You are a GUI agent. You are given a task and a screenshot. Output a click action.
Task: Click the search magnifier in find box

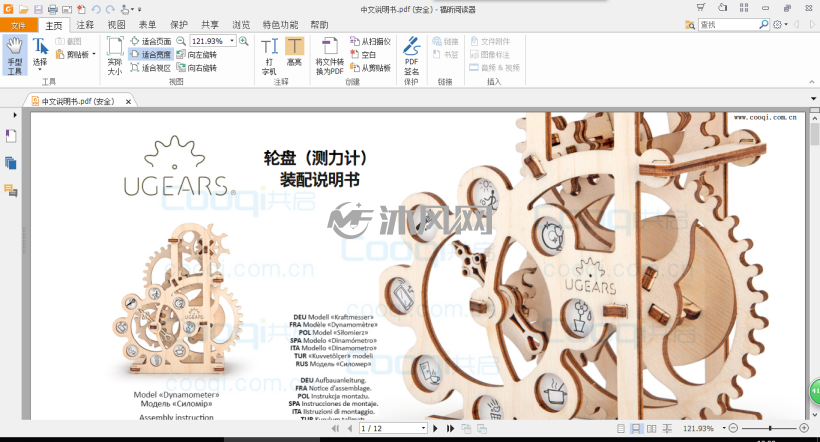click(x=764, y=25)
